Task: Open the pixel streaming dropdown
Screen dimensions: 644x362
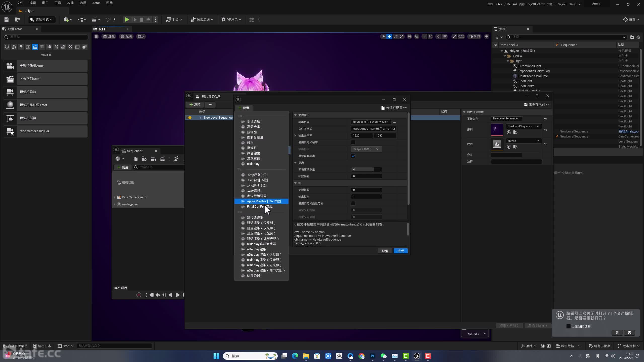Action: click(202, 20)
